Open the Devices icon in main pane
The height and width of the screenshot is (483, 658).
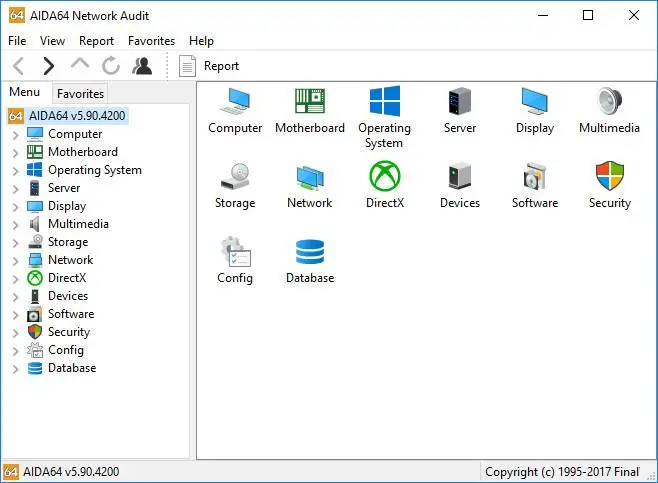[x=460, y=176]
